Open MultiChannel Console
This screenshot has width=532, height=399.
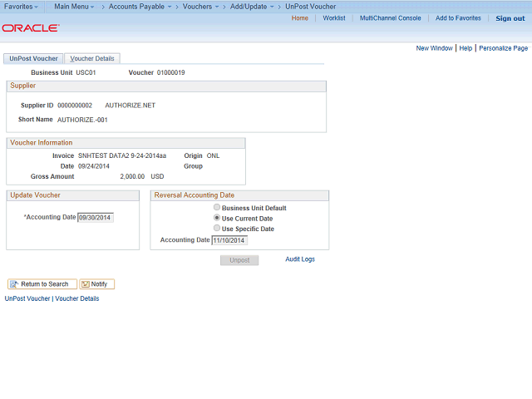tap(390, 18)
